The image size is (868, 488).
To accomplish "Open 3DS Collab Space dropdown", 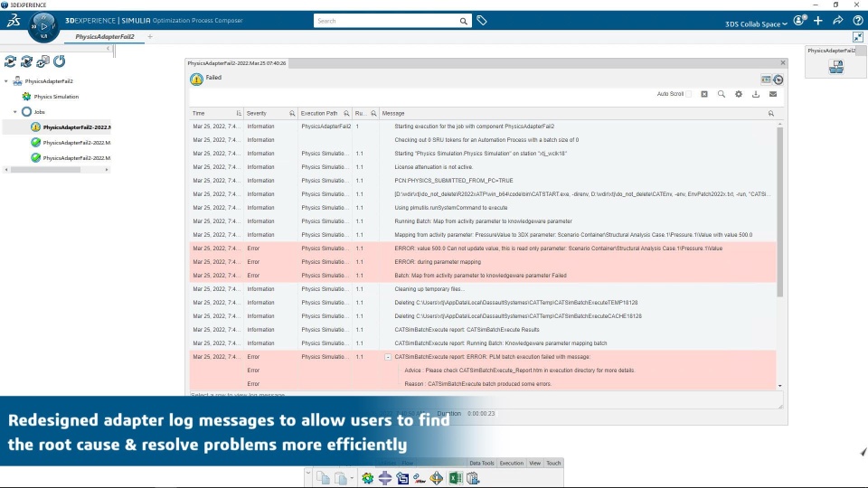I will coord(756,23).
